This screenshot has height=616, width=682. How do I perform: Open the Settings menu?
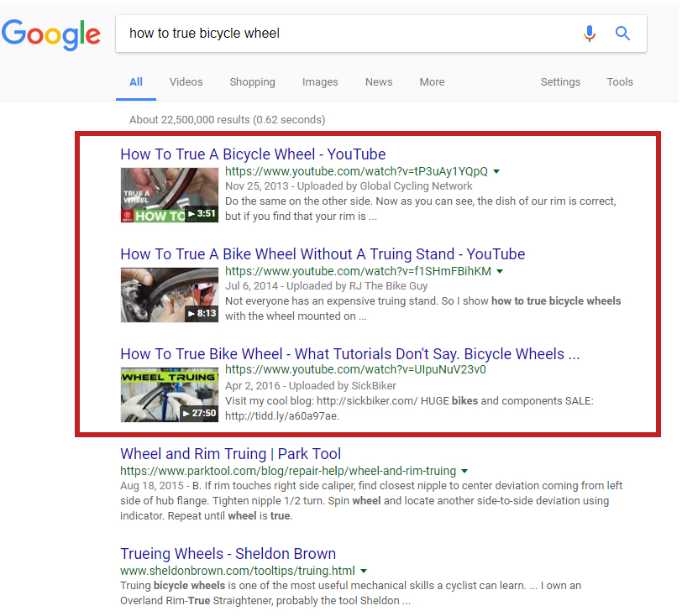(x=560, y=81)
